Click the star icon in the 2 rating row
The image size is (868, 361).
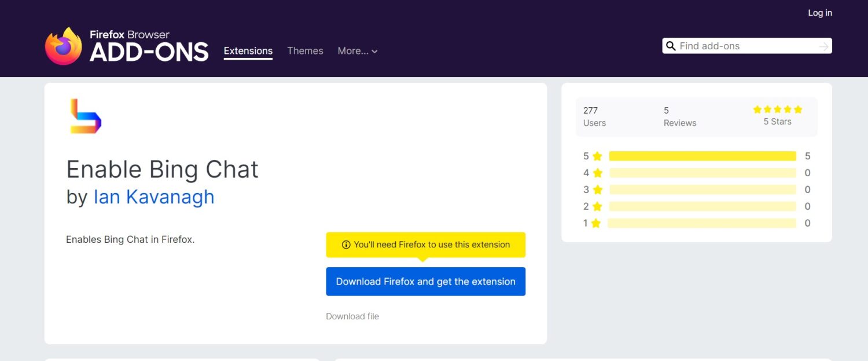(597, 206)
